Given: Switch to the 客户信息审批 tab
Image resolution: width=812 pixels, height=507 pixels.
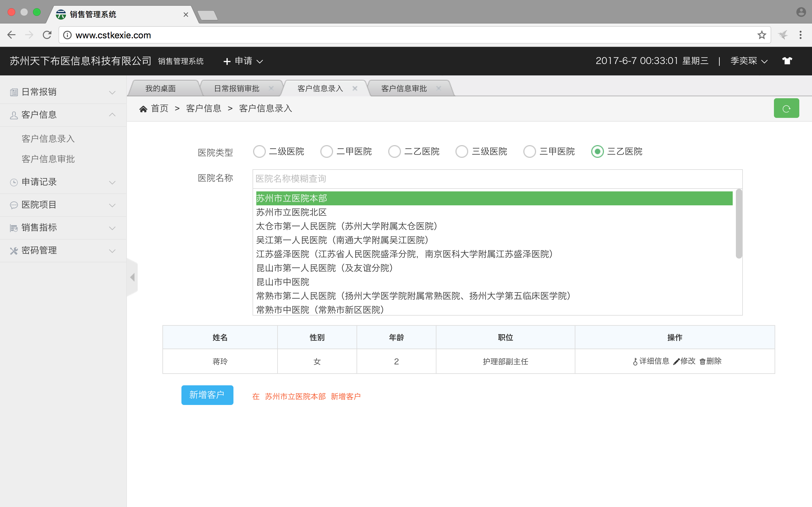Looking at the screenshot, I should (x=404, y=88).
